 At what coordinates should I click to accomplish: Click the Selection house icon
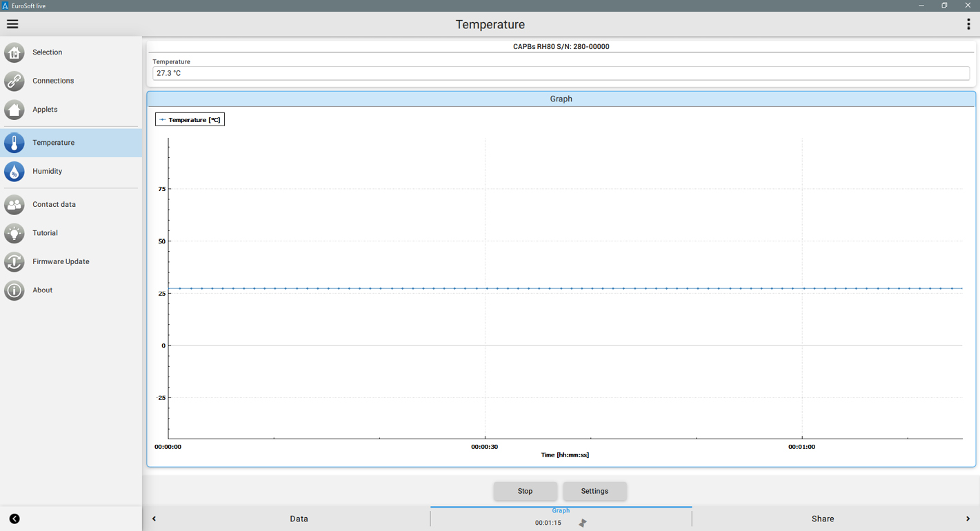(14, 52)
